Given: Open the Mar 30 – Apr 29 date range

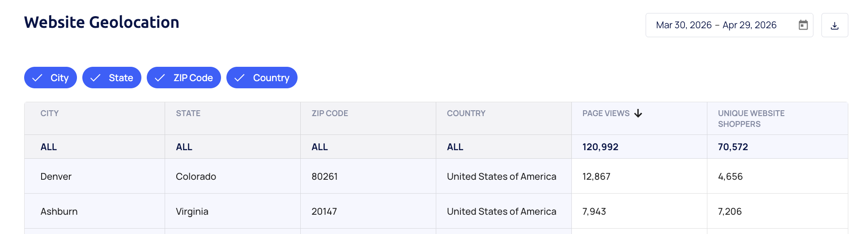Looking at the screenshot, I should (729, 25).
